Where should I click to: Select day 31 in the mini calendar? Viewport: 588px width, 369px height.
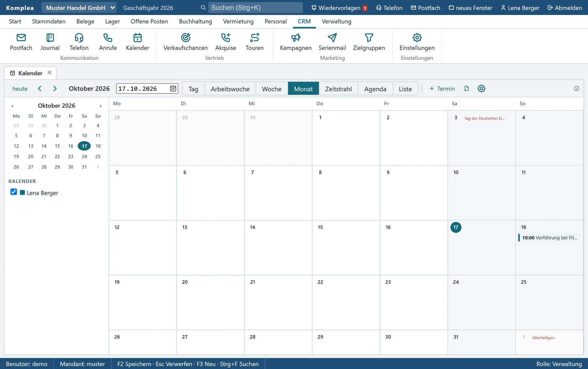click(x=84, y=167)
